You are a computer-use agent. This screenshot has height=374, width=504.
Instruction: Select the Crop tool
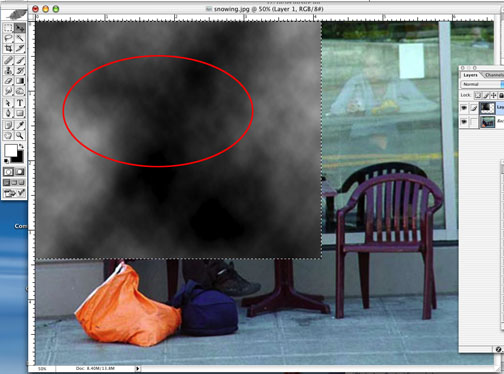pyautogui.click(x=8, y=49)
